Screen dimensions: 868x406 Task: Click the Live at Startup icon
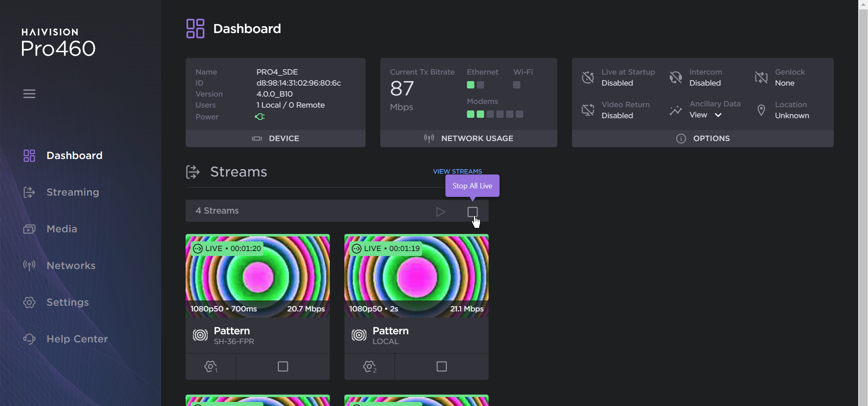(x=588, y=77)
